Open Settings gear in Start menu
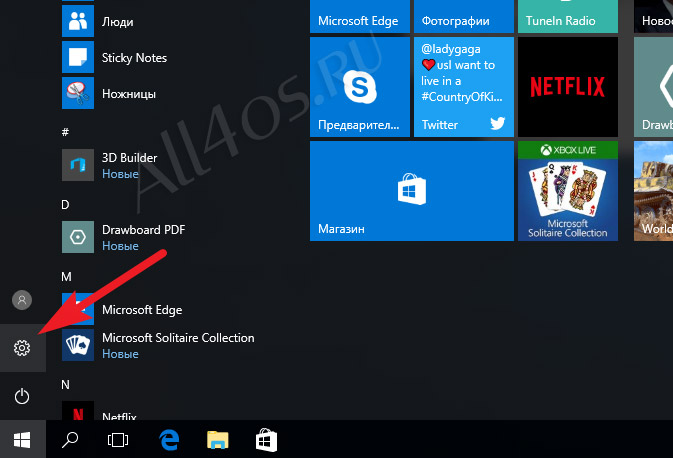 [x=22, y=348]
